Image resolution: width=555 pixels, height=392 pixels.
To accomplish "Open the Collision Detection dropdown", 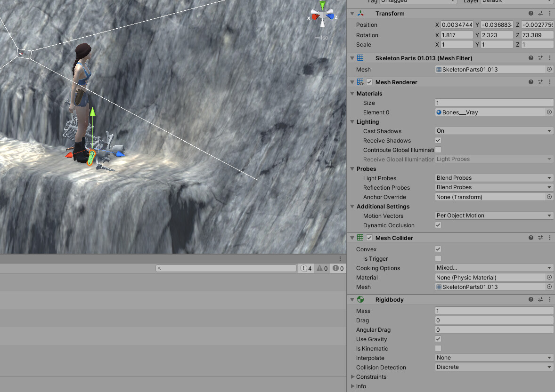I will point(493,367).
